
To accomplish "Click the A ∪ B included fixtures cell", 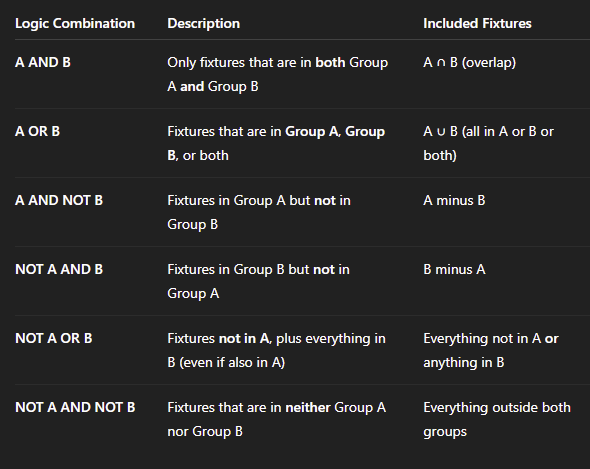I will 488,143.
